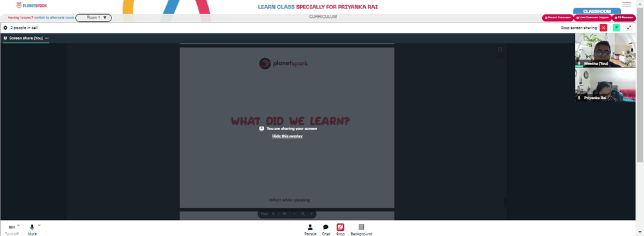The image size is (644, 236).
Task: Click the scrollbar up arrow
Action: pos(640,3)
